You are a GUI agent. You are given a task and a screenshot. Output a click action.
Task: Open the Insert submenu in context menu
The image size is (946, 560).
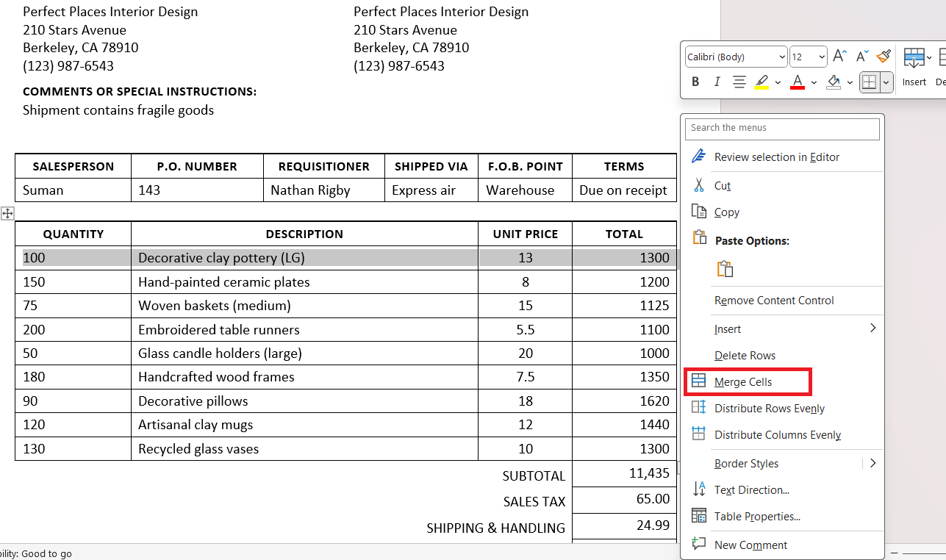[x=783, y=329]
